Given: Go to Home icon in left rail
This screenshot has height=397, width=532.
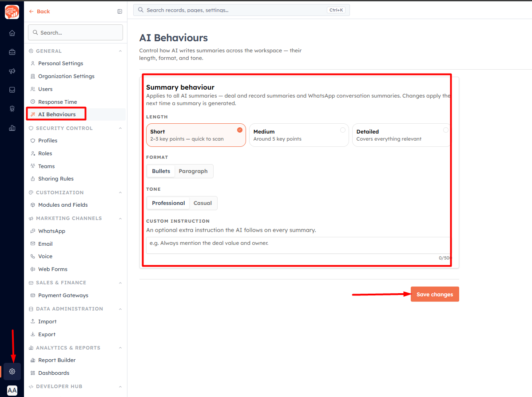Looking at the screenshot, I should [x=12, y=33].
